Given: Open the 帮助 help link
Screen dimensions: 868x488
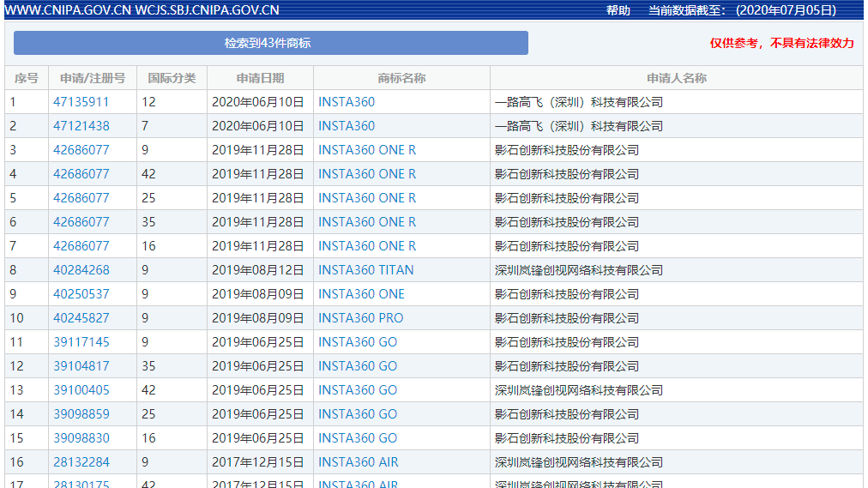Looking at the screenshot, I should (618, 10).
